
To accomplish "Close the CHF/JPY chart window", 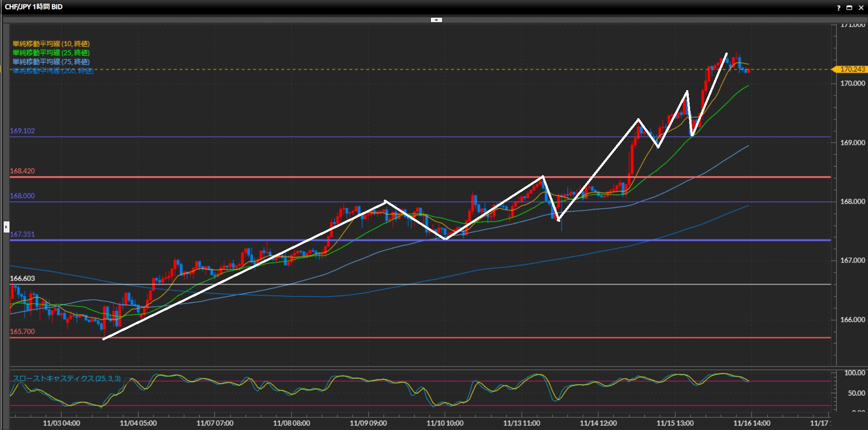I will [x=861, y=8].
